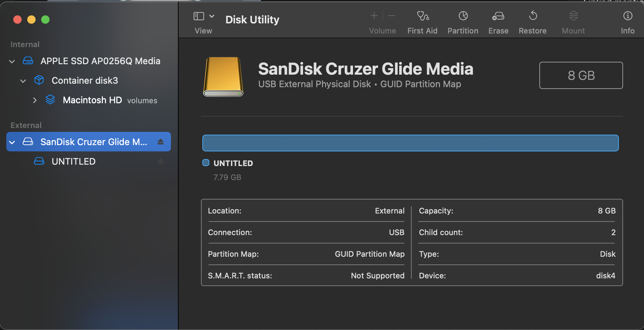The image size is (644, 330).
Task: Click the Type Disk value
Action: (608, 254)
